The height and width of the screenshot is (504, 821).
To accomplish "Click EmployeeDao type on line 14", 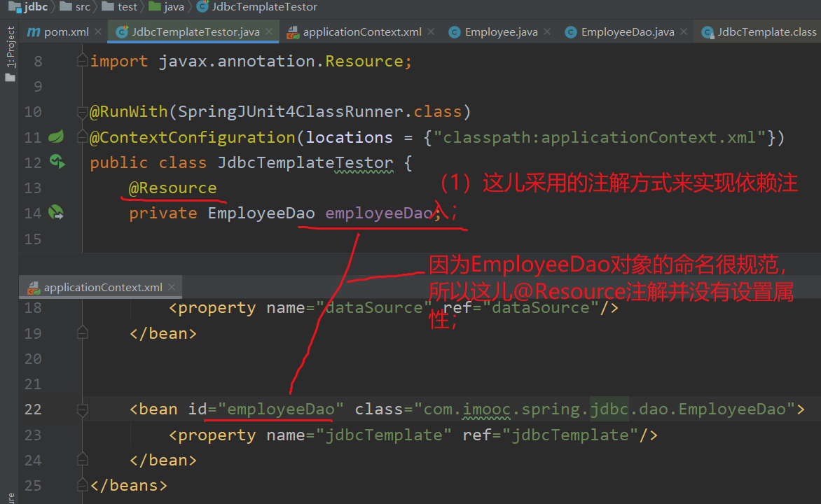I will 261,213.
